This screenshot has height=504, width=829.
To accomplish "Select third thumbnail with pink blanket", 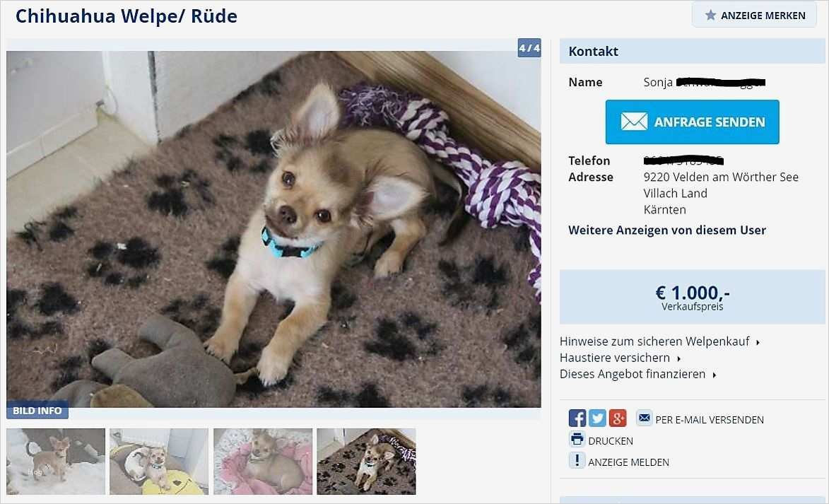I will 263,462.
